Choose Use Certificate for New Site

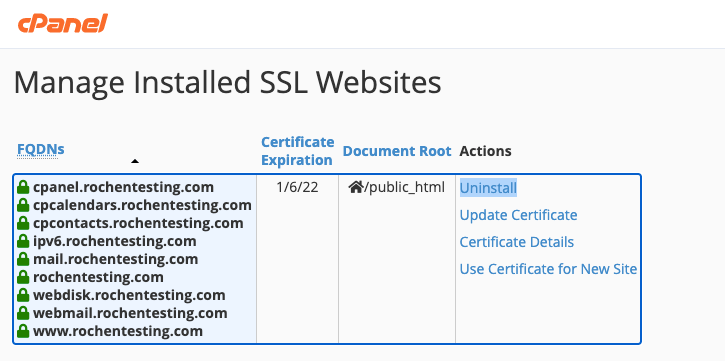(548, 269)
